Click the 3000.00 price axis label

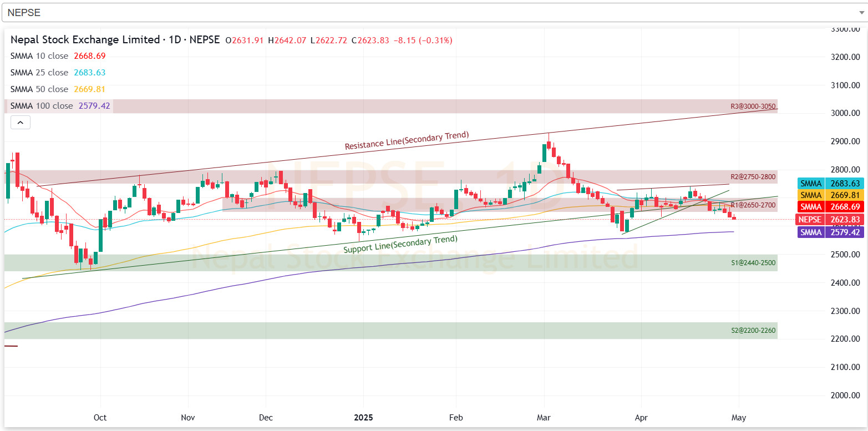[845, 113]
